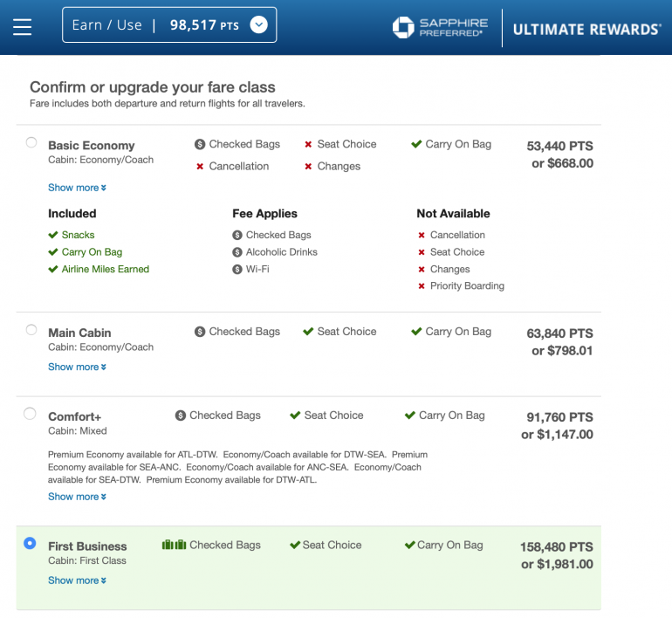Screen dimensions: 672x618
Task: Expand Show more under Comfort+
Action: tap(77, 497)
